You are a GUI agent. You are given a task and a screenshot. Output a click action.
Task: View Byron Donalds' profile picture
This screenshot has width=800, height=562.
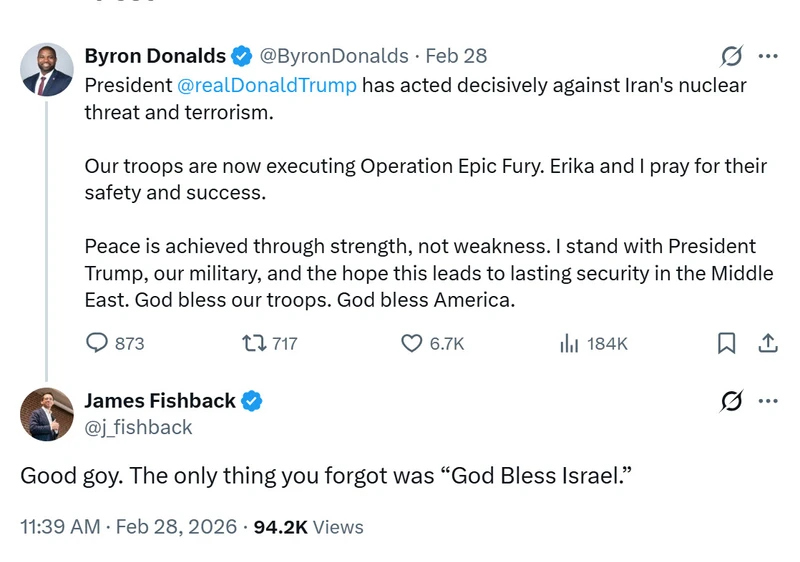point(46,69)
